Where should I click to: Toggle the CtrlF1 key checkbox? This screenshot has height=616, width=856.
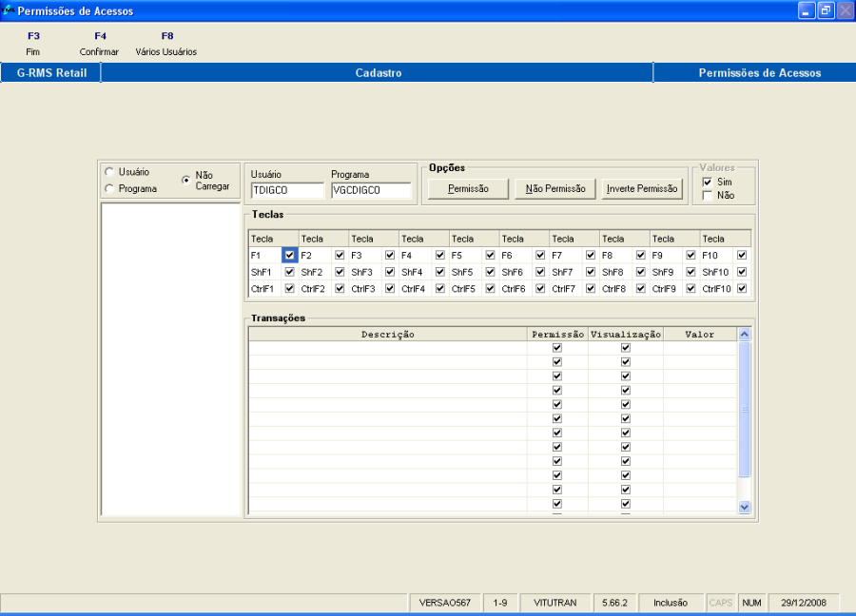click(x=289, y=289)
